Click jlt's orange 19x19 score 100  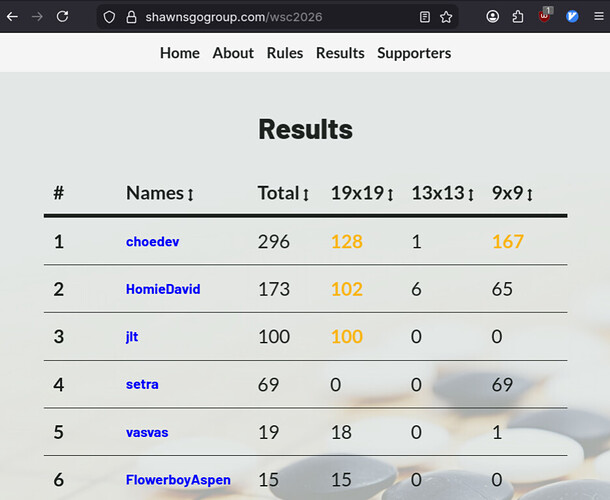[347, 337]
